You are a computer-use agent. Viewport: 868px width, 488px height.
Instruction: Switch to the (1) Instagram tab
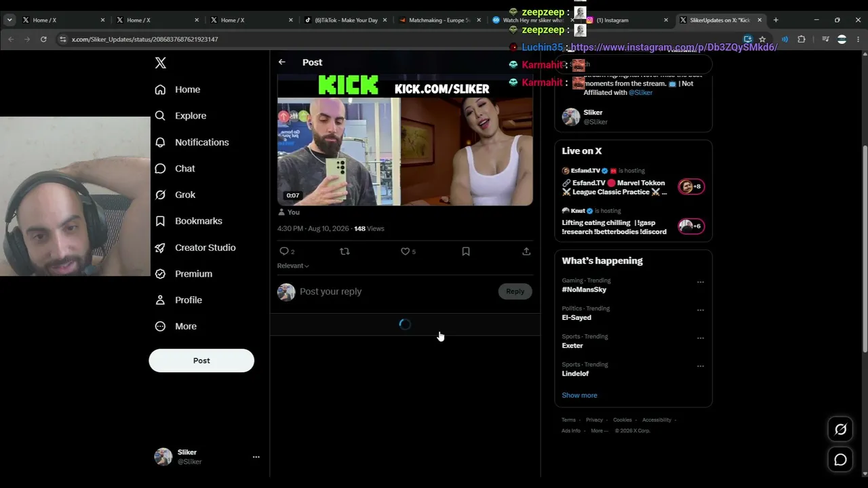coord(627,20)
